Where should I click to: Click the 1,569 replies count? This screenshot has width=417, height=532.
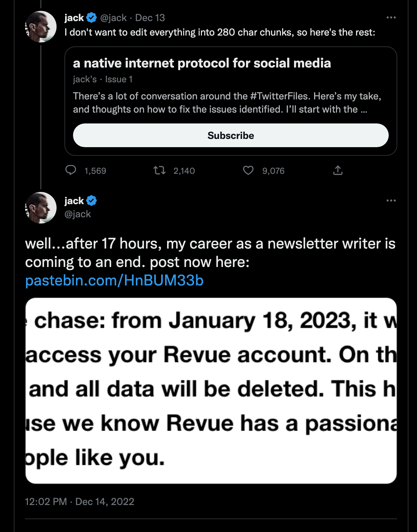[x=95, y=171]
